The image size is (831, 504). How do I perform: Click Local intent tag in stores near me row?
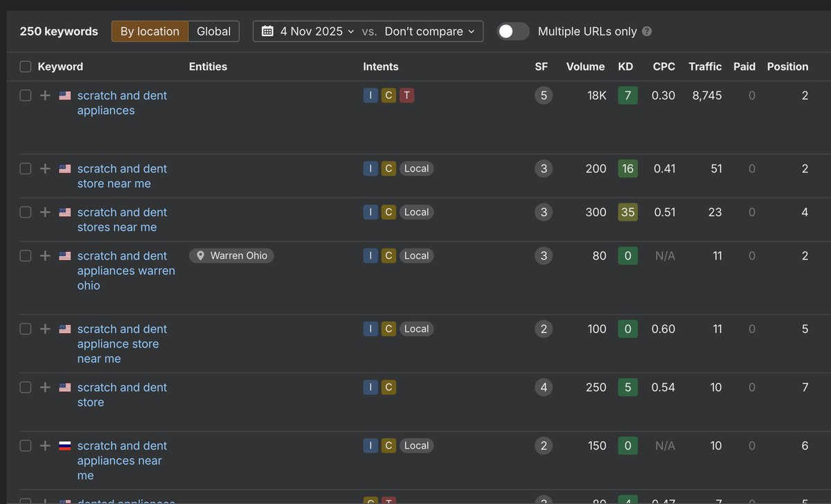click(416, 212)
